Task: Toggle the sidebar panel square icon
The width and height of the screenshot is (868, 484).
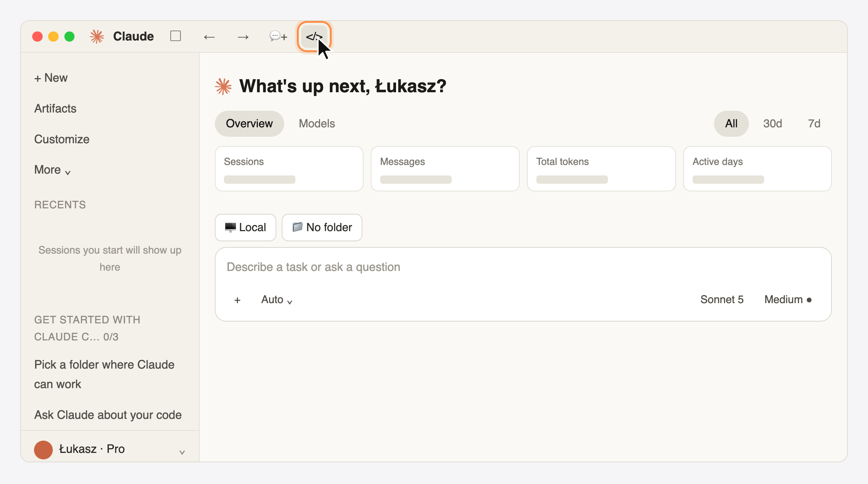Action: tap(175, 36)
